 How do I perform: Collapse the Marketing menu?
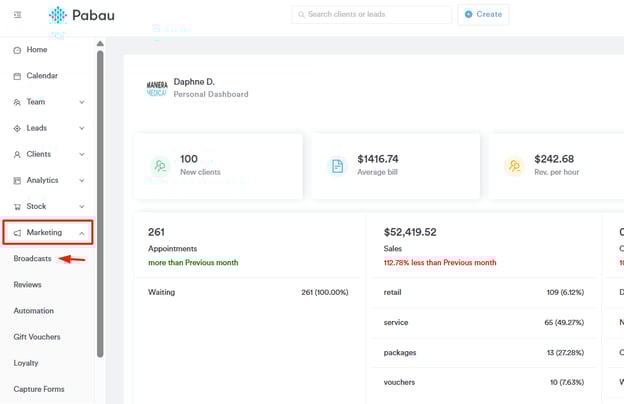point(48,233)
